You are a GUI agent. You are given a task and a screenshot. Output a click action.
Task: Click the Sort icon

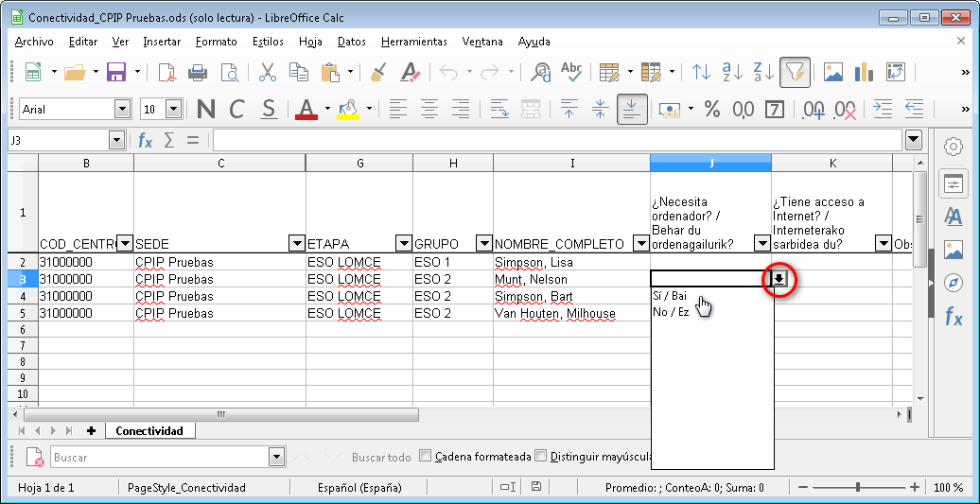pyautogui.click(x=701, y=73)
